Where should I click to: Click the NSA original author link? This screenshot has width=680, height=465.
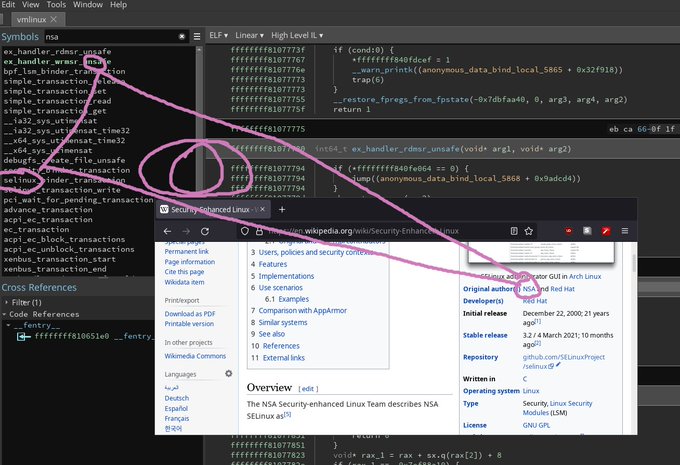pos(529,289)
